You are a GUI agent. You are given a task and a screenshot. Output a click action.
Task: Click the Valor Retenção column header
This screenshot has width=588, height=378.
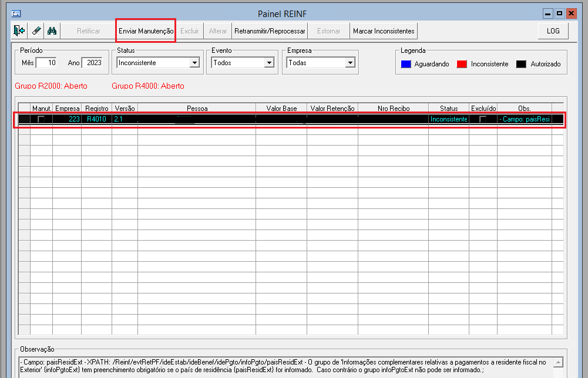pyautogui.click(x=332, y=108)
